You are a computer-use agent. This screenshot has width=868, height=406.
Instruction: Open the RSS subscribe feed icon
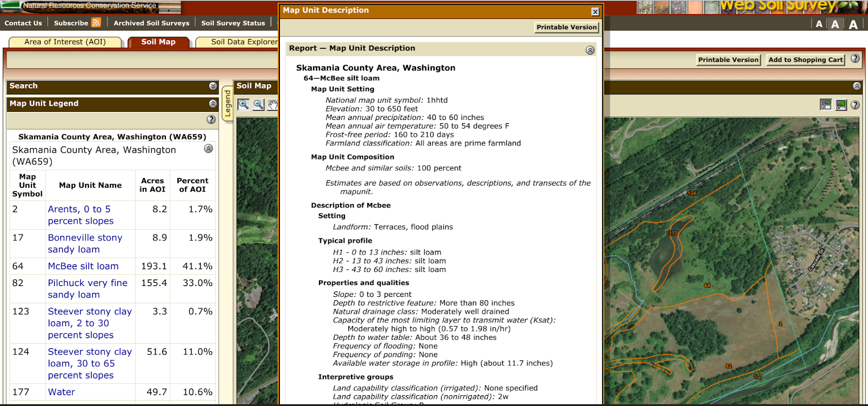(x=96, y=22)
